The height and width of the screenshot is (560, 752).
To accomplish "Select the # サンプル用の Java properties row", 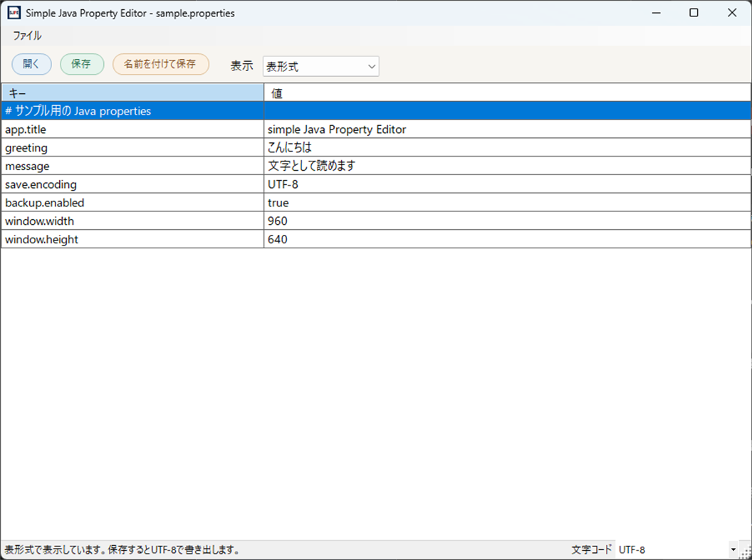I will [x=376, y=111].
